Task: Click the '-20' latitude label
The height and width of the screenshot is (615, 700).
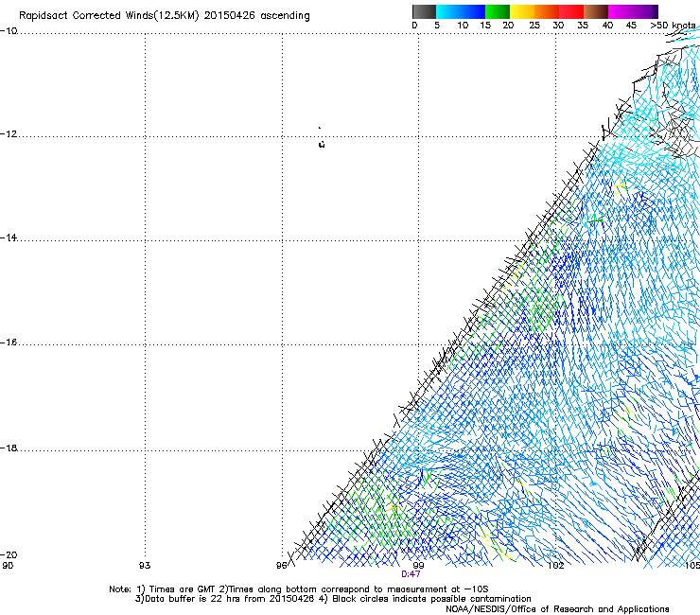Action: [9, 554]
